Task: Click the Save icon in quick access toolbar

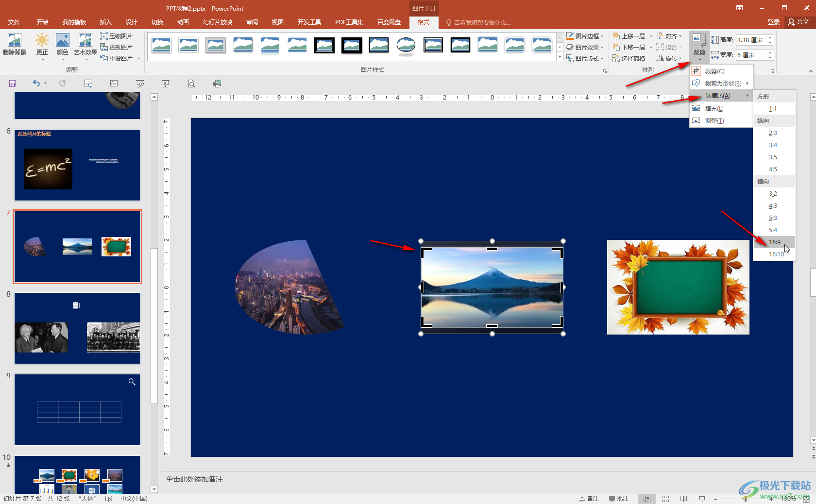Action: [x=12, y=84]
